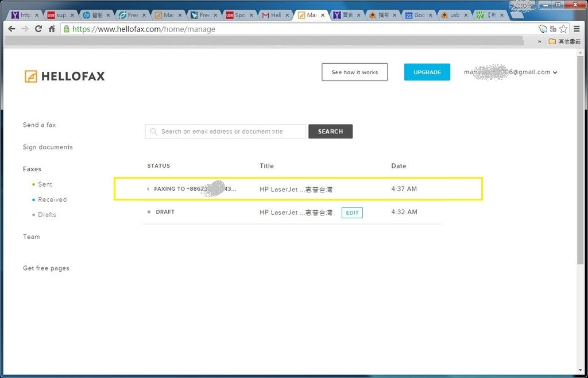Click the dark SEARCH button
Screen dimensions: 588x378
tap(330, 131)
